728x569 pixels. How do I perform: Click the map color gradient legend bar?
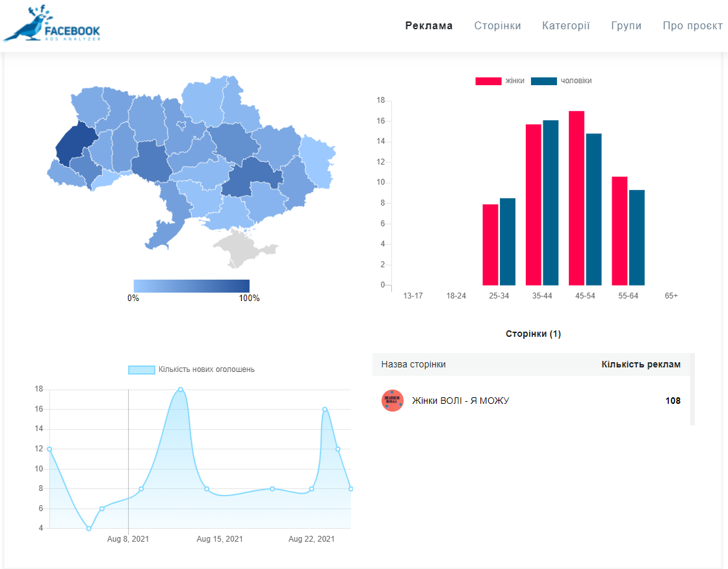tap(191, 286)
